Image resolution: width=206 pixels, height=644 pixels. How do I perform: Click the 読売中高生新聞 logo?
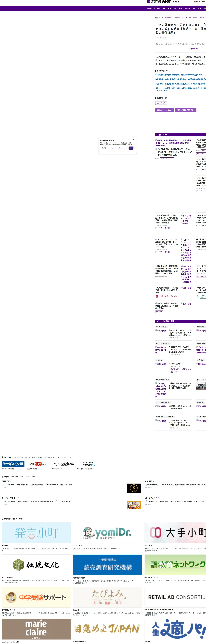tap(38, 464)
